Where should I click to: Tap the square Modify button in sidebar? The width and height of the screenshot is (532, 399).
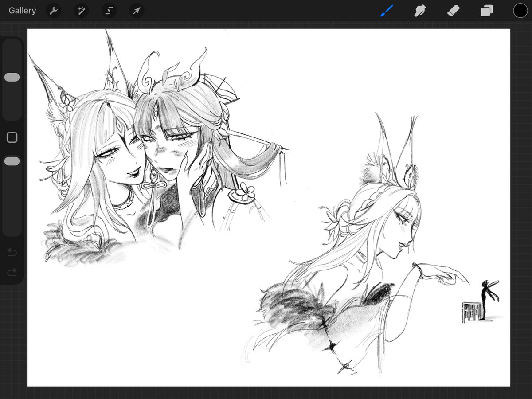point(12,137)
